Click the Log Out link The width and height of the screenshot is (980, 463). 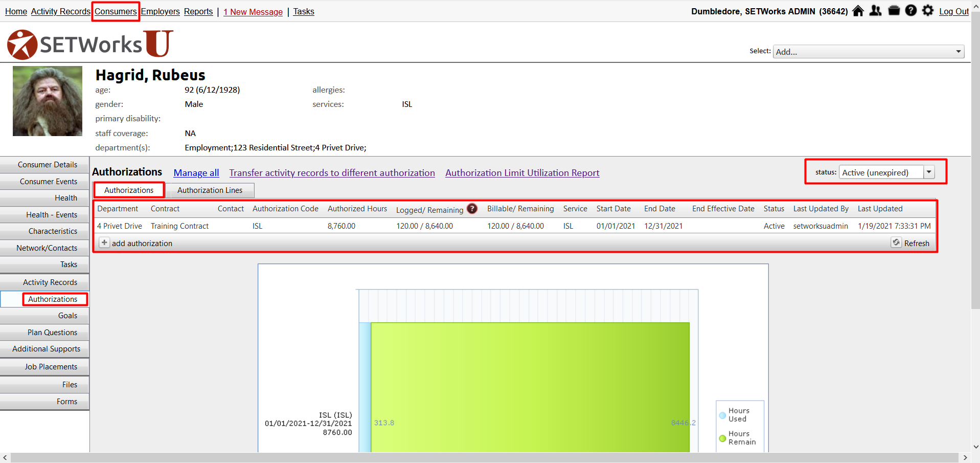(954, 11)
